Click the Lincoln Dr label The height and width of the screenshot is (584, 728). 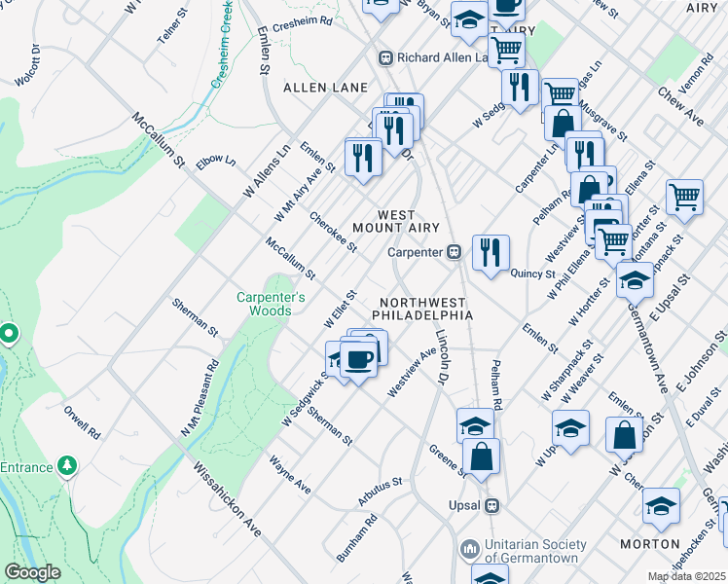coord(443,357)
